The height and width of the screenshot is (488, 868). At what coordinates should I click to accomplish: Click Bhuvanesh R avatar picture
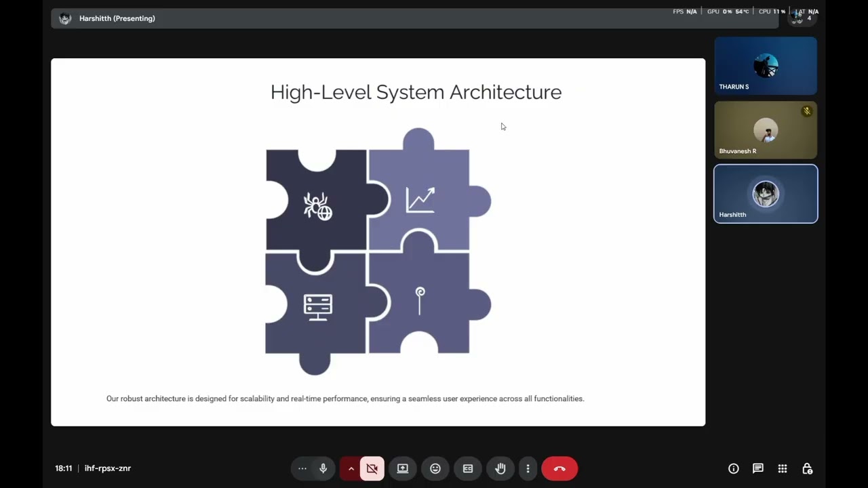[766, 130]
